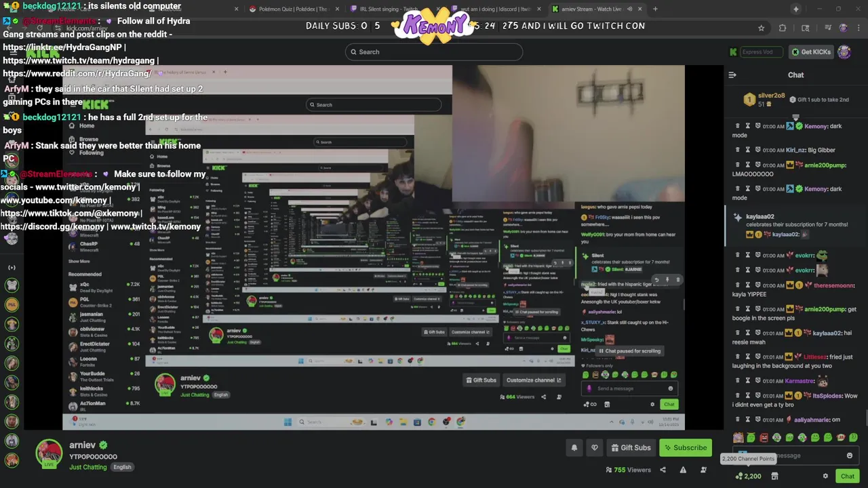Open the Gift Subs button
This screenshot has height=488, width=868.
click(631, 447)
